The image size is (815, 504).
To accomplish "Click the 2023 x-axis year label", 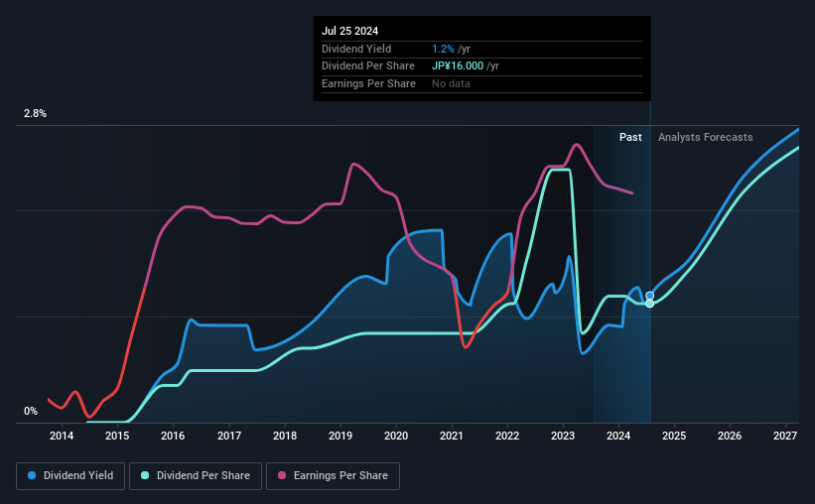I will tap(563, 436).
